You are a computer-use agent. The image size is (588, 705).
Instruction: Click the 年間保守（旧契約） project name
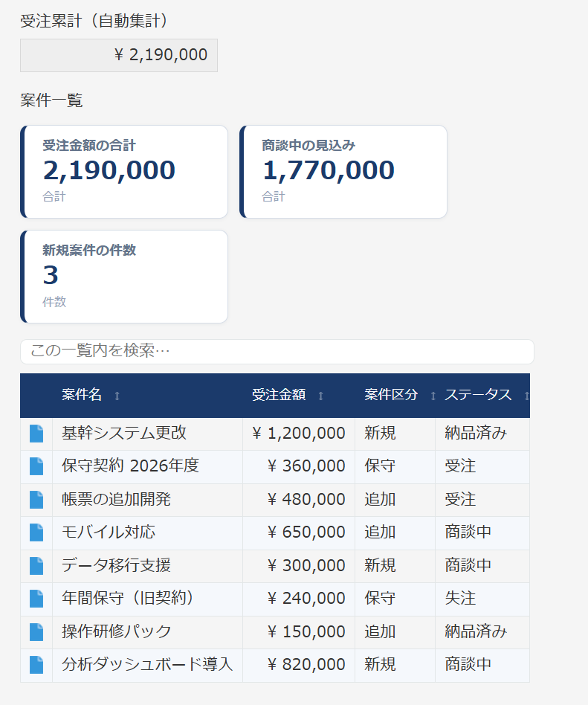click(x=128, y=598)
